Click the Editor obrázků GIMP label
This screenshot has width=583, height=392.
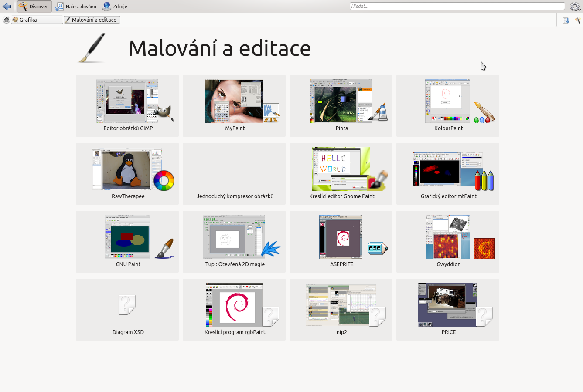point(128,128)
